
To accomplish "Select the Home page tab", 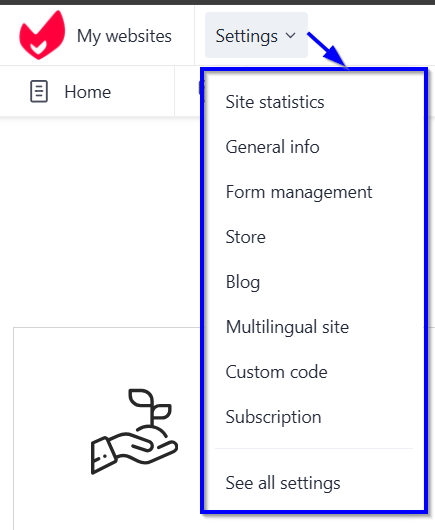I will click(x=87, y=91).
